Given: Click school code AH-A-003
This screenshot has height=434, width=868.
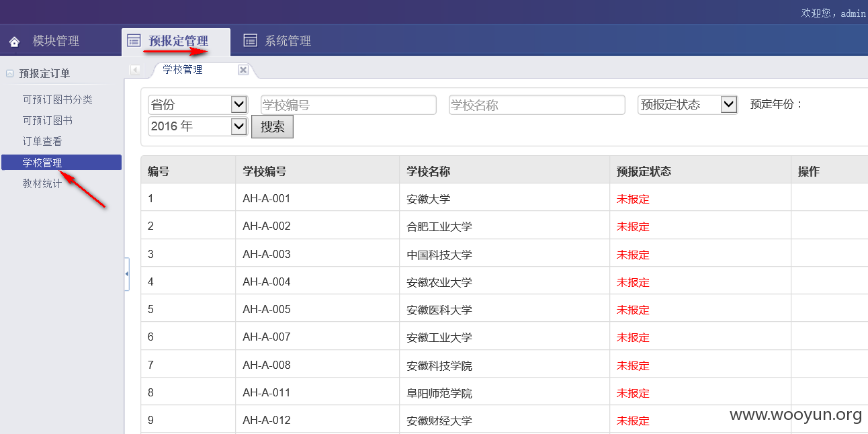Looking at the screenshot, I should click(267, 254).
